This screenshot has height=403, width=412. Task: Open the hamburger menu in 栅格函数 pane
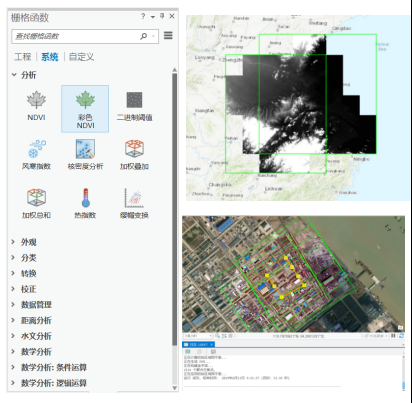pyautogui.click(x=168, y=35)
